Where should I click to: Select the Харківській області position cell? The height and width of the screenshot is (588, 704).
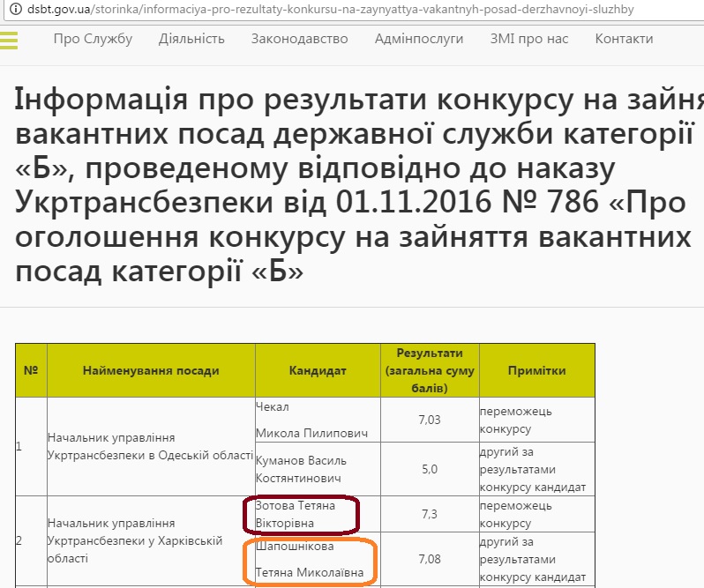point(151,541)
